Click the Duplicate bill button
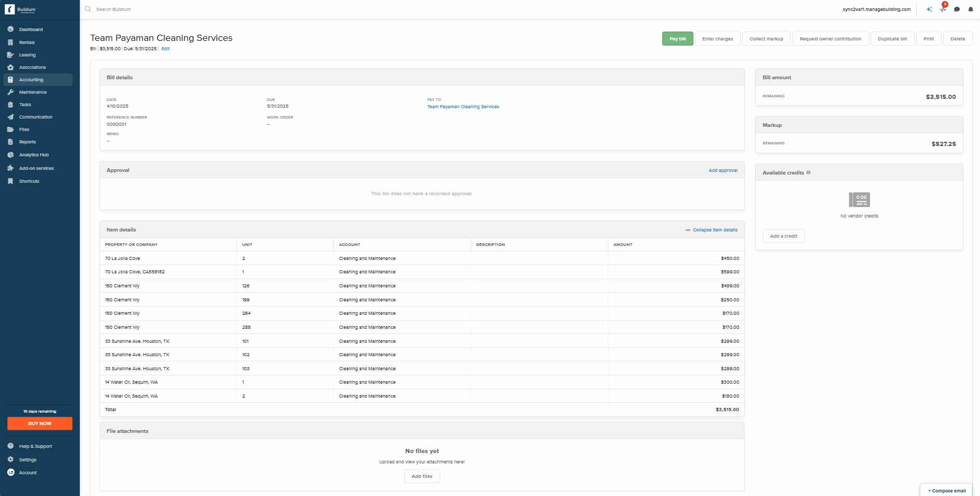The image size is (980, 496). pyautogui.click(x=892, y=39)
